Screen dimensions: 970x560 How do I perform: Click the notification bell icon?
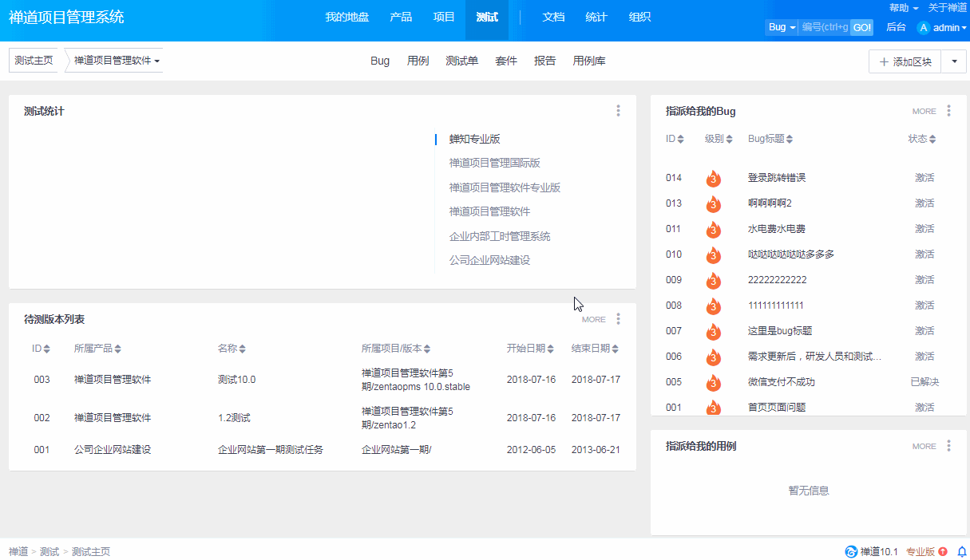(961, 552)
